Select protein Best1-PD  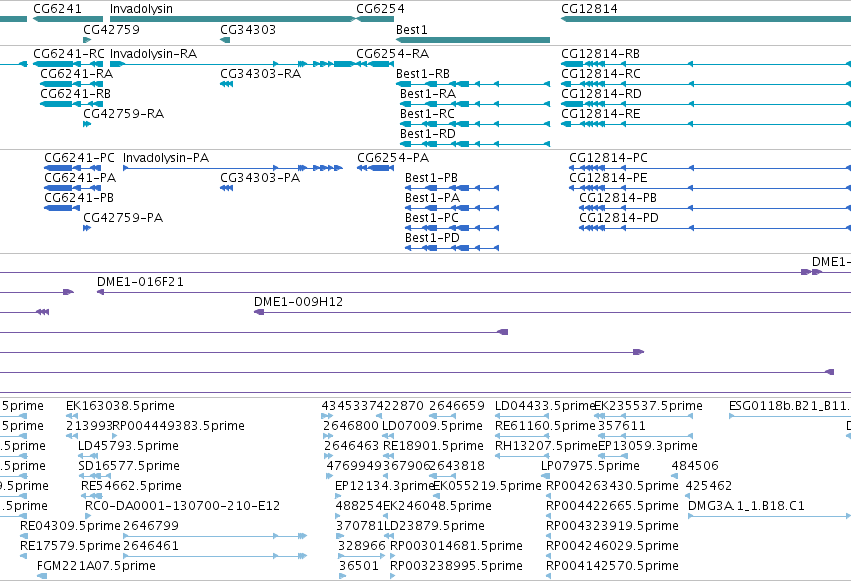452,248
